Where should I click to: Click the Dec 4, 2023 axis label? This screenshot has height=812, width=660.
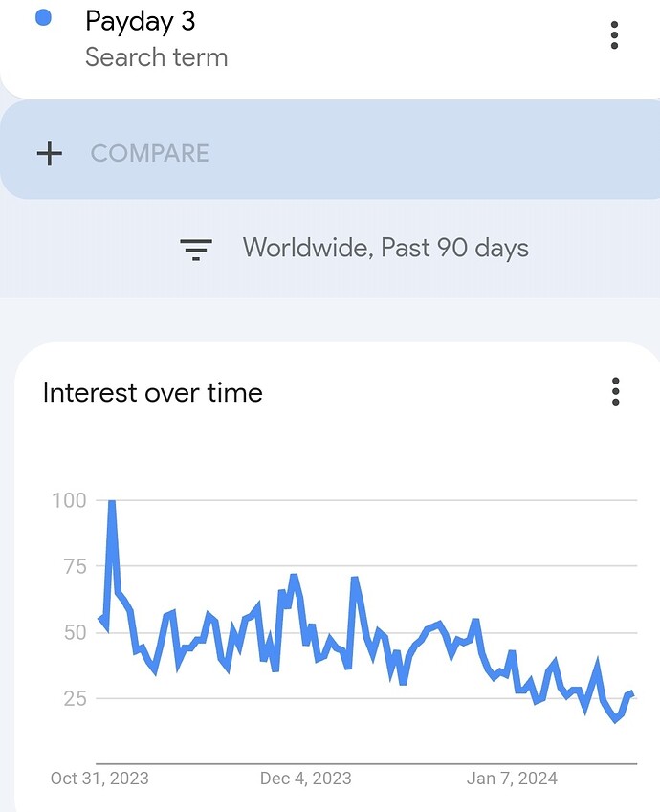point(306,779)
